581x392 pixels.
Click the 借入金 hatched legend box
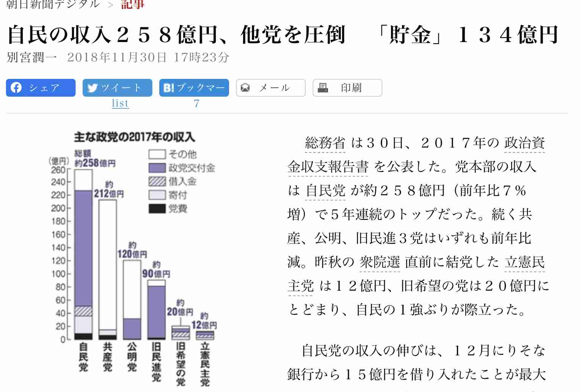[157, 181]
